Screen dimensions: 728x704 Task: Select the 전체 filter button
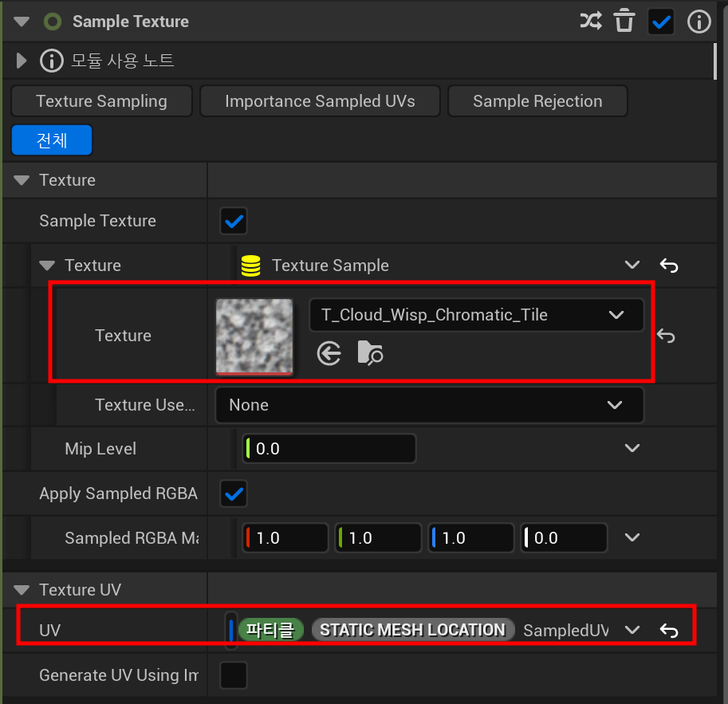[x=52, y=140]
